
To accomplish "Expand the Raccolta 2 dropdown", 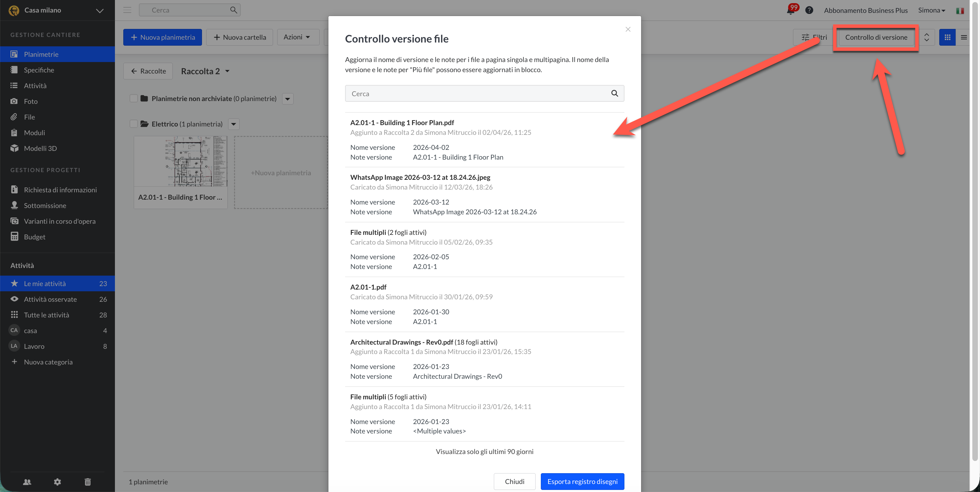I will point(227,71).
